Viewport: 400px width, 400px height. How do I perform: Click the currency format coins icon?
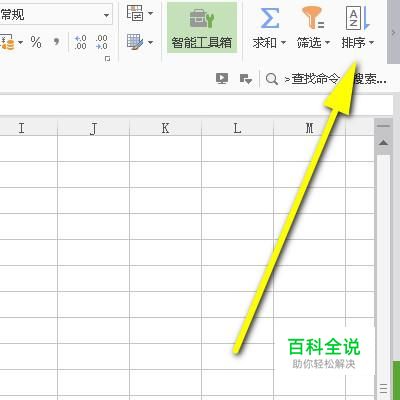pos(7,42)
